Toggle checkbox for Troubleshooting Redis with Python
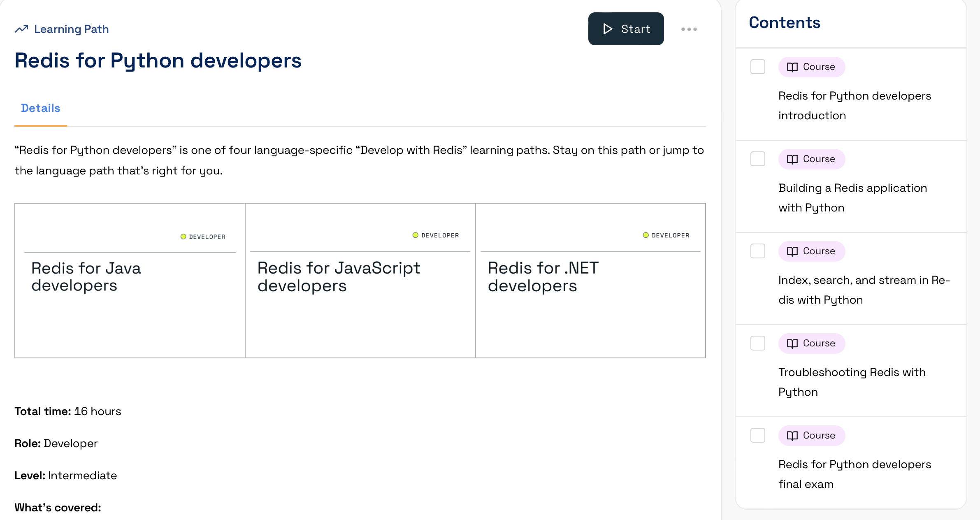Screen dimensions: 980x520 [x=757, y=343]
